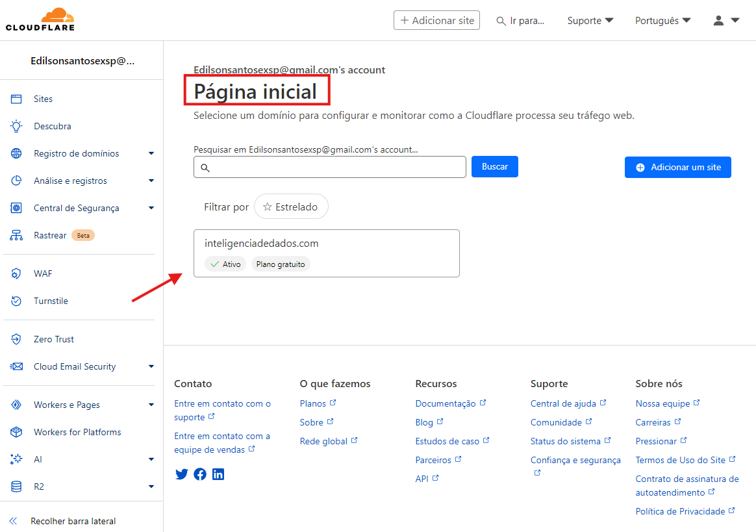Screen dimensions: 756x532
Task: Select Descubra in the sidebar
Action: coord(52,126)
